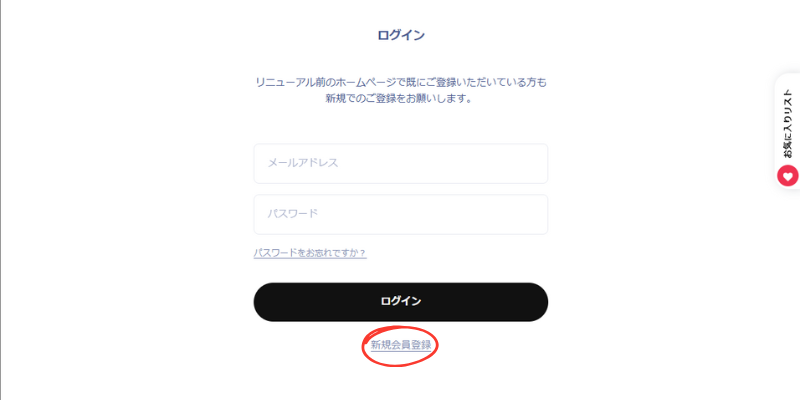Show favorites via the heart icon

pyautogui.click(x=787, y=177)
